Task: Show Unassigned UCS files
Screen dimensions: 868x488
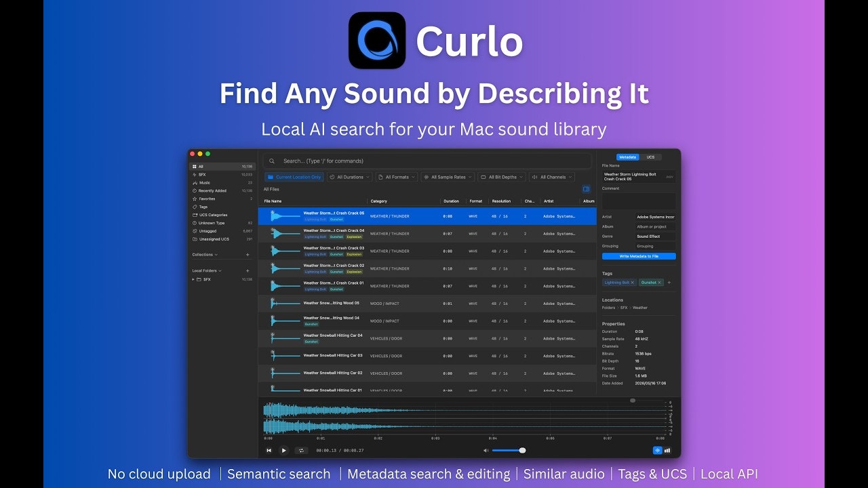Action: [222, 239]
